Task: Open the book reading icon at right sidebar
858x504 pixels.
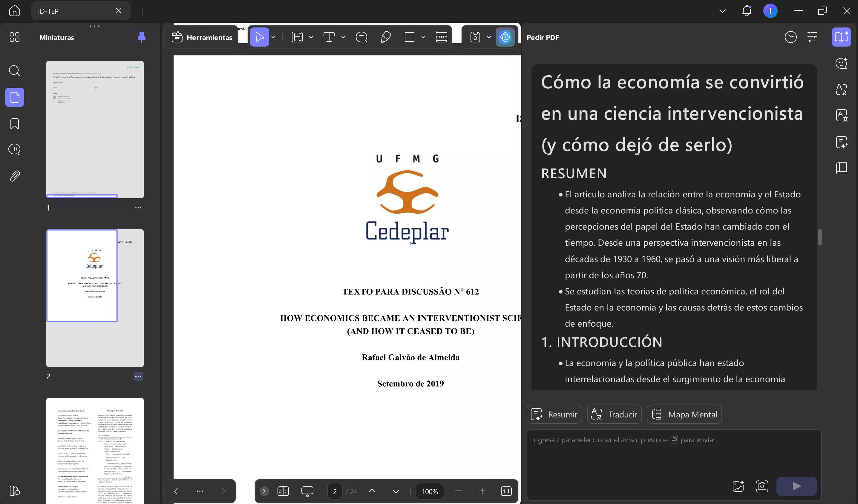Action: [x=841, y=168]
